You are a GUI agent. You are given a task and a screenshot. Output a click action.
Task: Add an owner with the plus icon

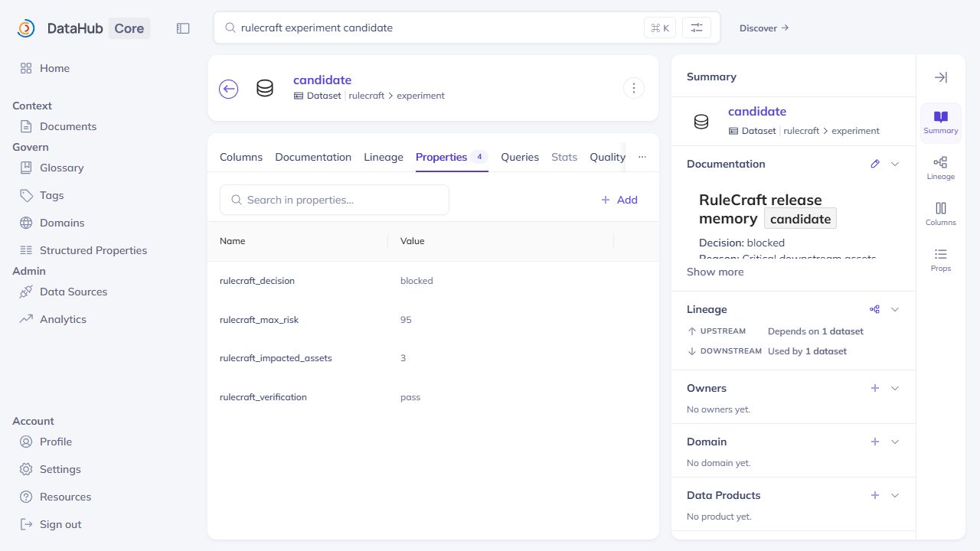[875, 388]
